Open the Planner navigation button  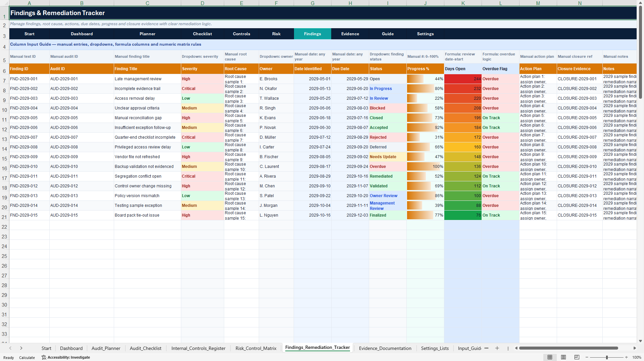pyautogui.click(x=147, y=34)
